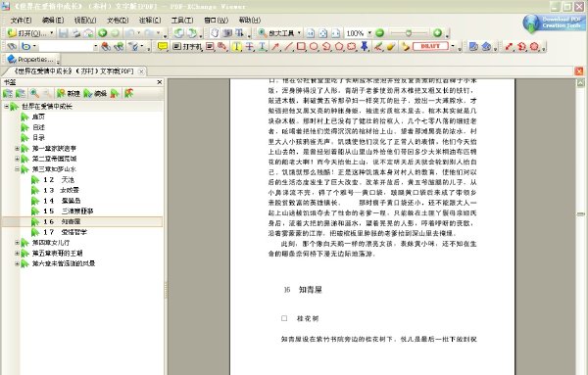The height and width of the screenshot is (375, 588).
Task: Open the 工具(T) menu
Action: pos(182,21)
